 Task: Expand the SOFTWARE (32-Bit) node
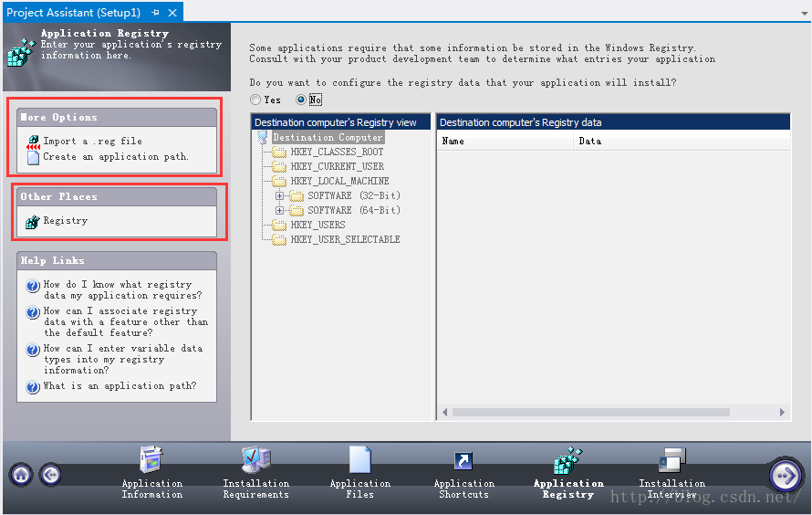[x=280, y=195]
